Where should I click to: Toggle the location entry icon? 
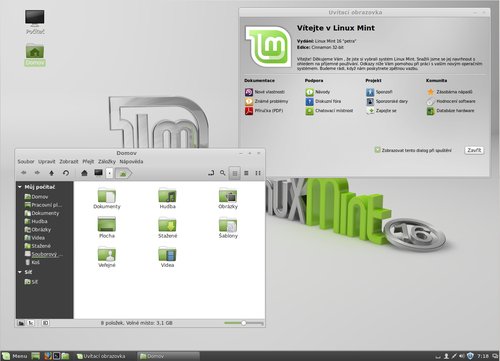point(211,173)
